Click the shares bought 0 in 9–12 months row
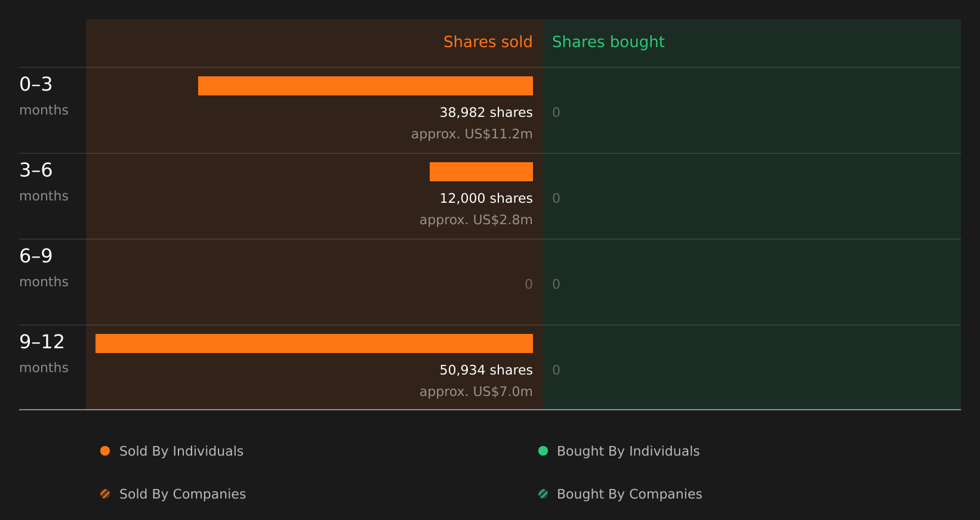980x520 pixels. point(556,370)
